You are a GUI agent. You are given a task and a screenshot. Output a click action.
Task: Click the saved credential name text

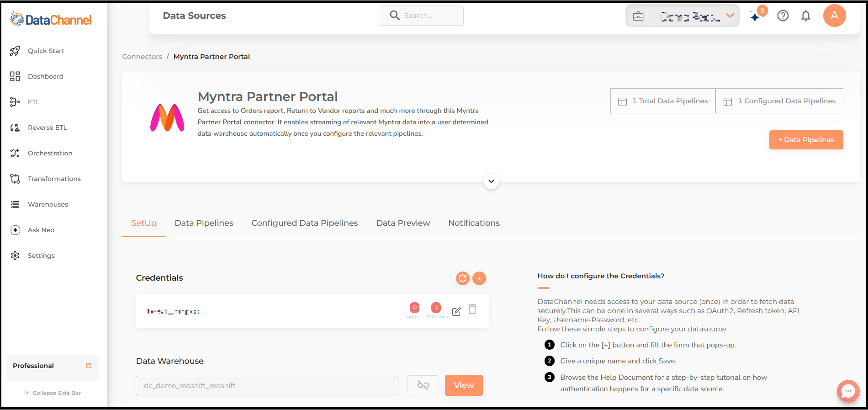click(x=173, y=311)
